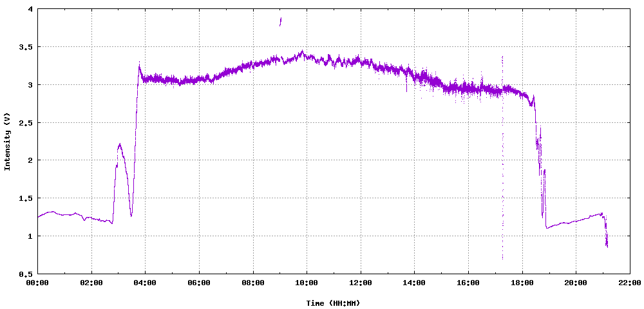Select the 20:00 time tick label
644x309 pixels.
(x=576, y=283)
